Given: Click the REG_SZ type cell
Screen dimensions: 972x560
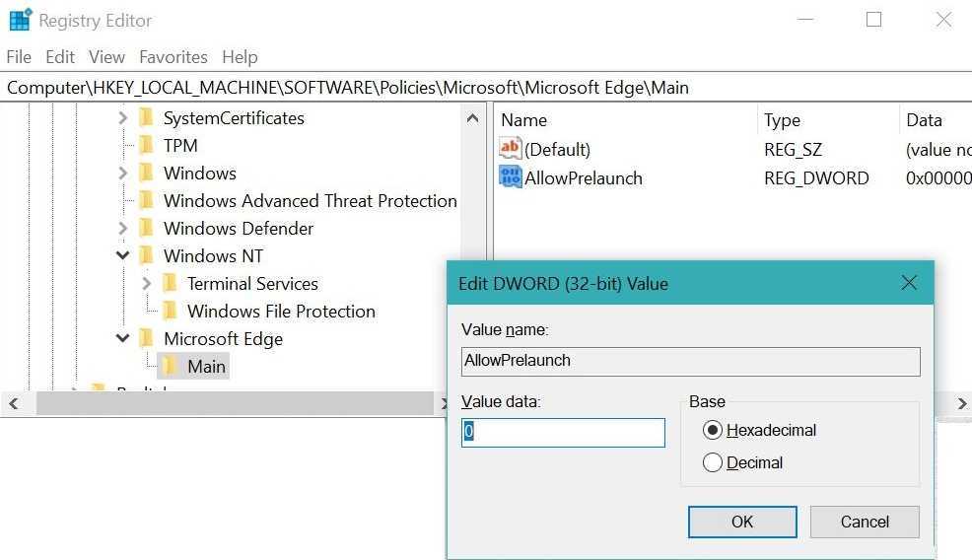Looking at the screenshot, I should coord(793,150).
